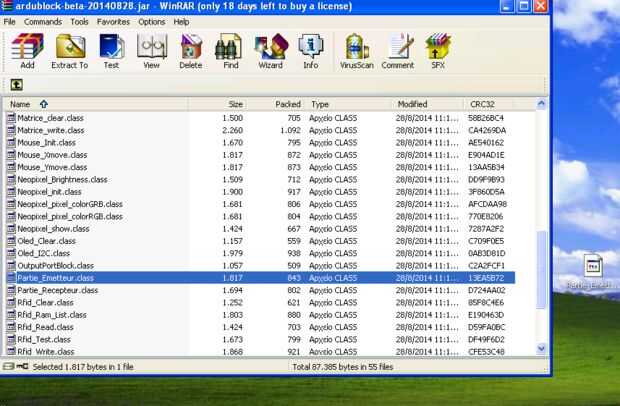Select Oled_Clear.class file
Image resolution: width=620 pixels, height=406 pixels.
point(46,241)
